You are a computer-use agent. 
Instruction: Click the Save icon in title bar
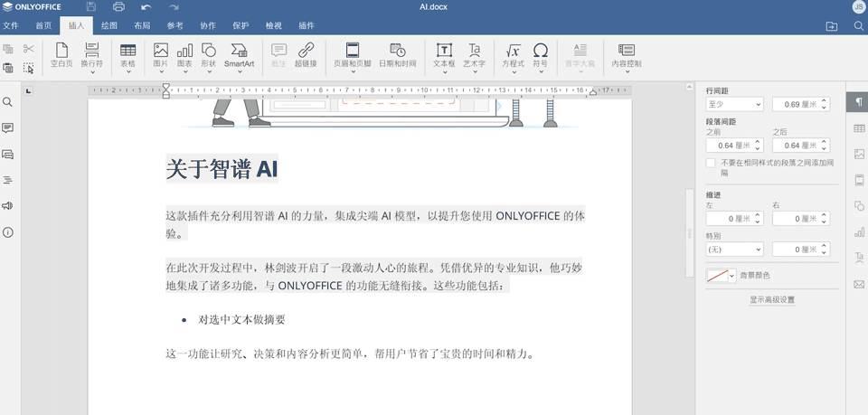point(91,7)
